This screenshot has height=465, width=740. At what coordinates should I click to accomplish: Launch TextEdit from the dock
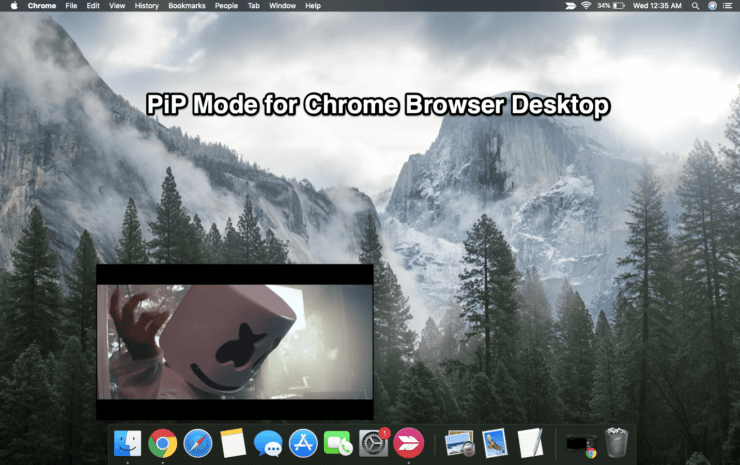[530, 443]
